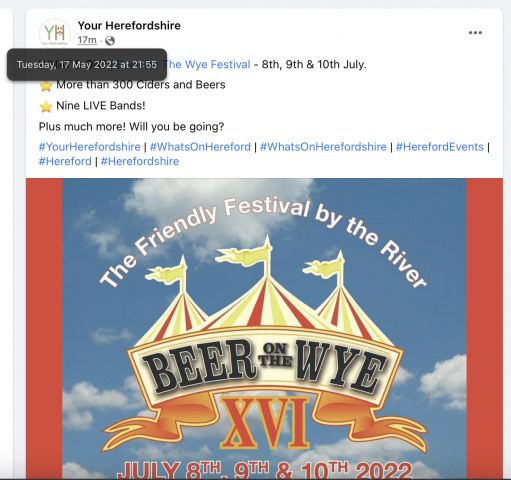Image resolution: width=511 pixels, height=480 pixels.
Task: Open the #WhatsOnHerefordshire hashtag
Action: 323,147
